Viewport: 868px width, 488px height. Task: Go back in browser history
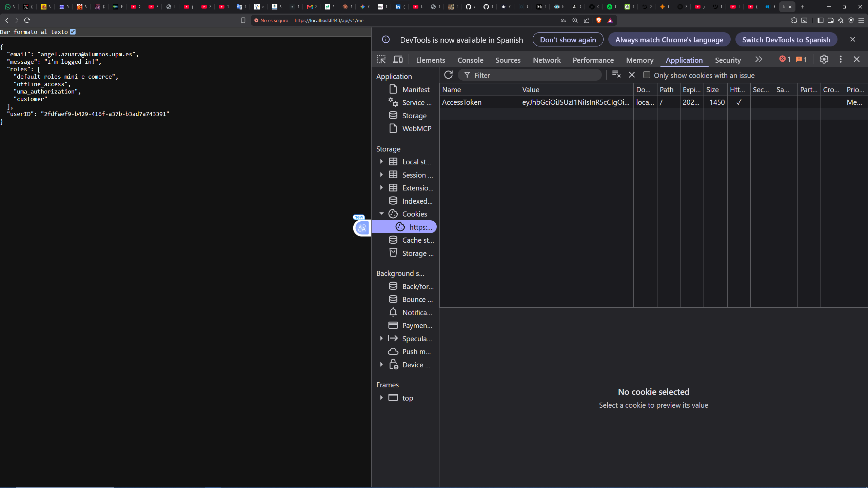(x=7, y=20)
